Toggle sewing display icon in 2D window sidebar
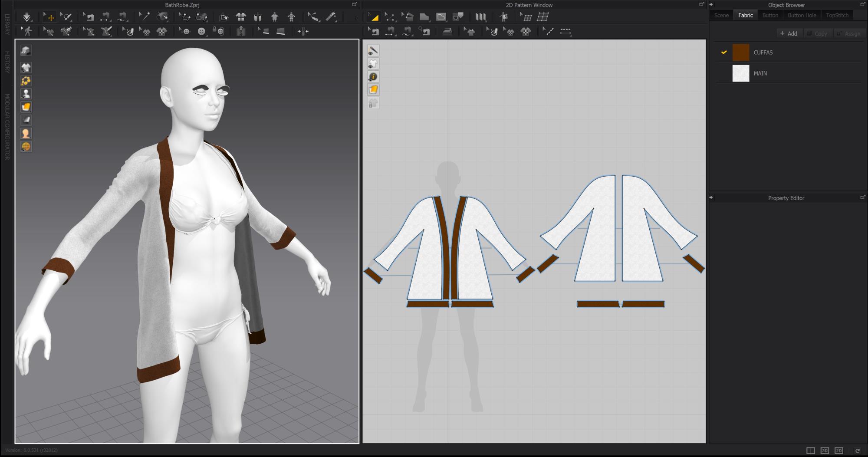 [373, 50]
